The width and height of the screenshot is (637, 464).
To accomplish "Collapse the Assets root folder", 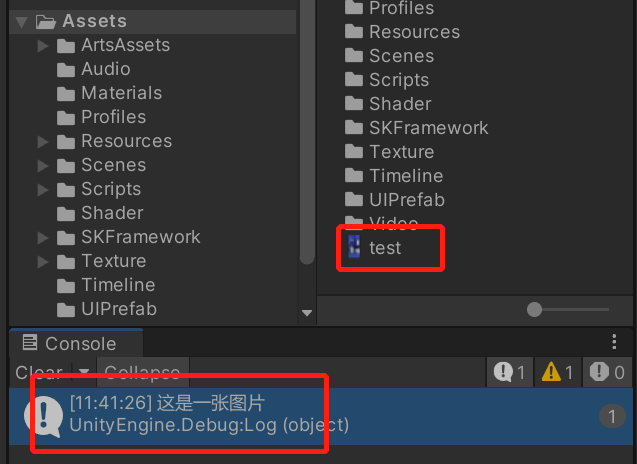I will (21, 21).
